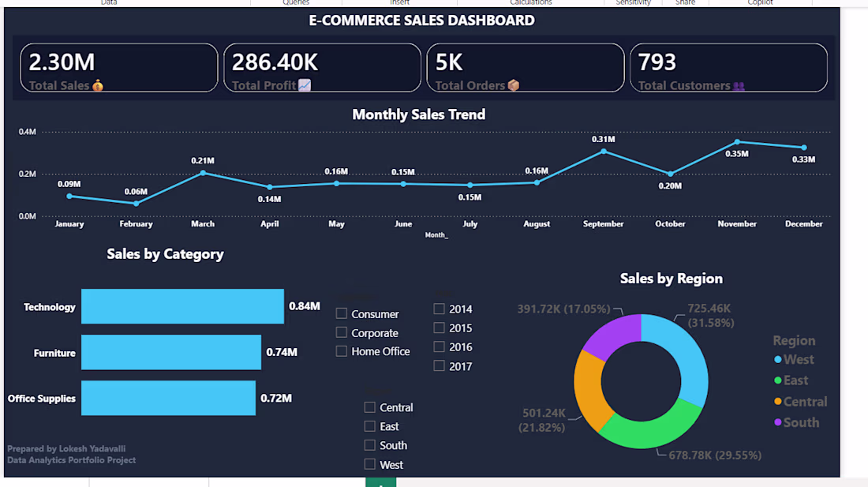Click the 678.78K (29.55%) donut label

point(715,455)
